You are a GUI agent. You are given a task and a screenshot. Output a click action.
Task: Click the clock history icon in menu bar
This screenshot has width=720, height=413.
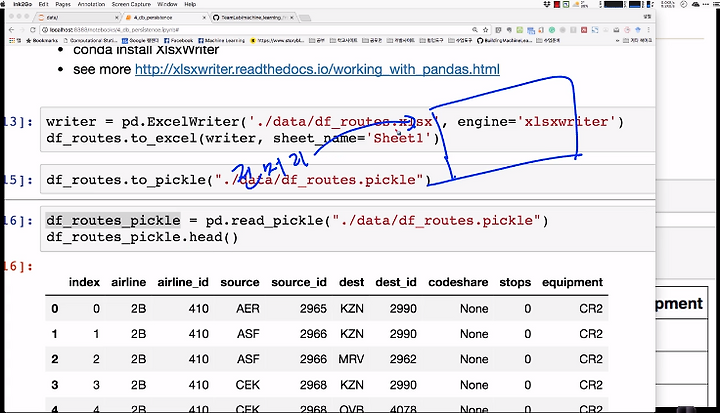click(683, 4)
